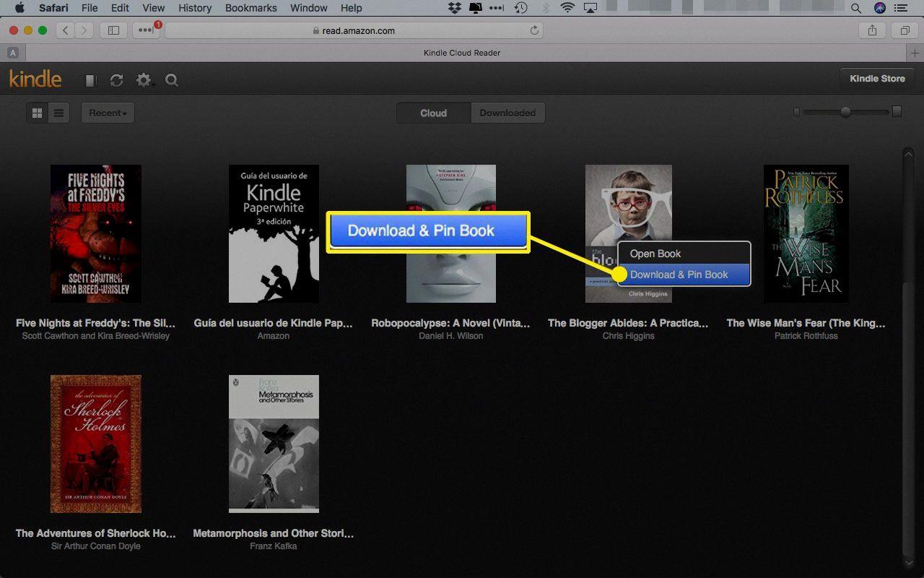This screenshot has height=578, width=924.
Task: Open the Help menu
Action: tap(351, 8)
